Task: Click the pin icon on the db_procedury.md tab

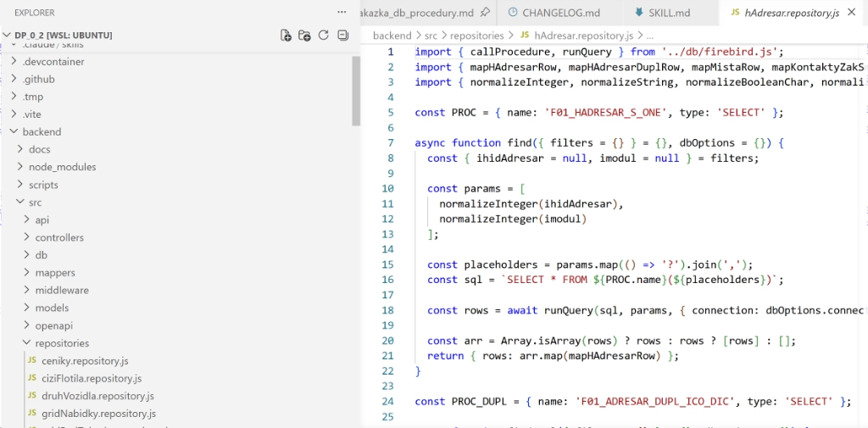Action: coord(485,12)
